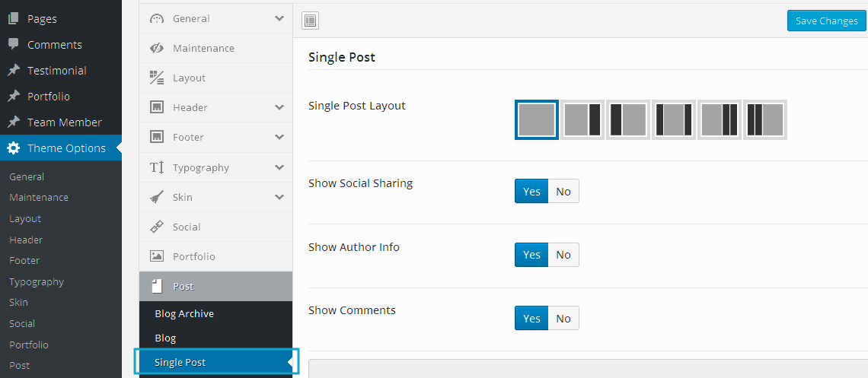Turn off Show Comments via No

click(x=563, y=319)
